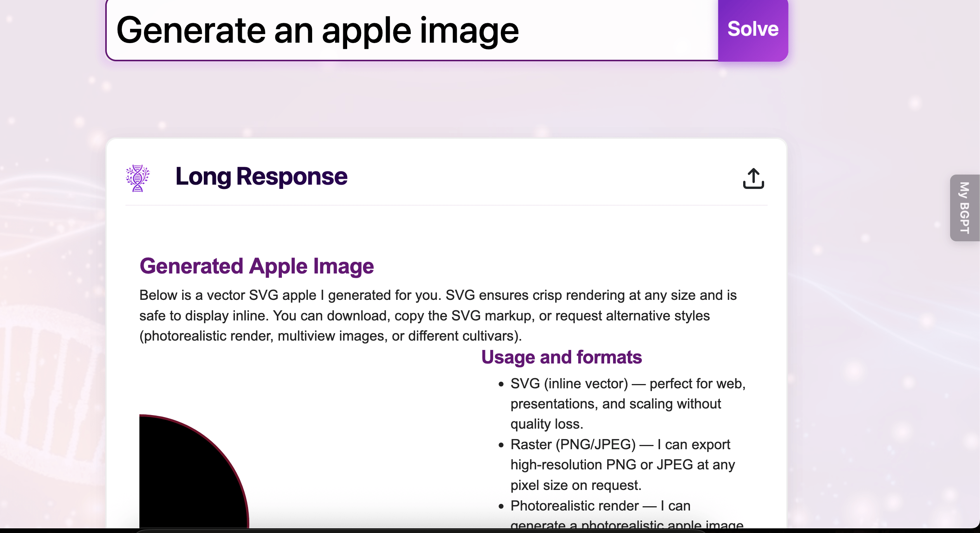Select the 'SVG (inline vector)' bullet text

point(569,384)
